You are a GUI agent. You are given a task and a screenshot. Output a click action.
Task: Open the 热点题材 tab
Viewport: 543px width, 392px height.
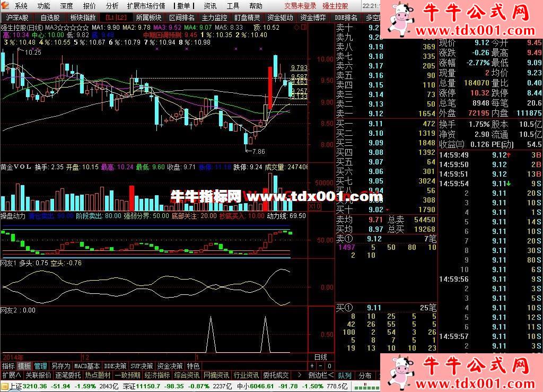(x=98, y=375)
